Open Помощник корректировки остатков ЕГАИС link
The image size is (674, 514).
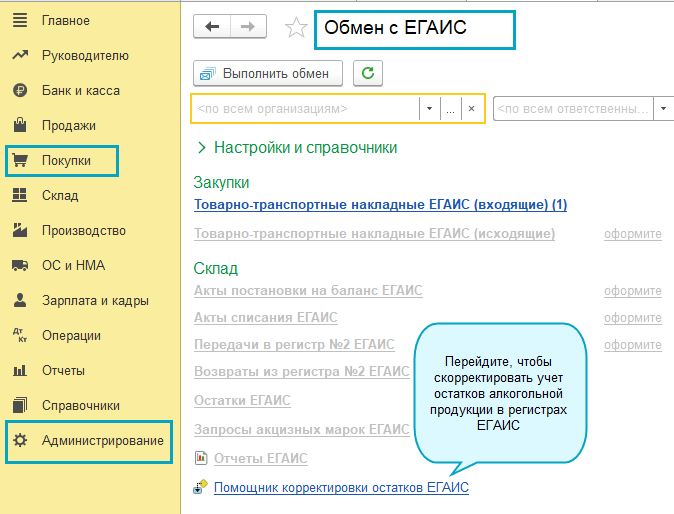tap(341, 487)
